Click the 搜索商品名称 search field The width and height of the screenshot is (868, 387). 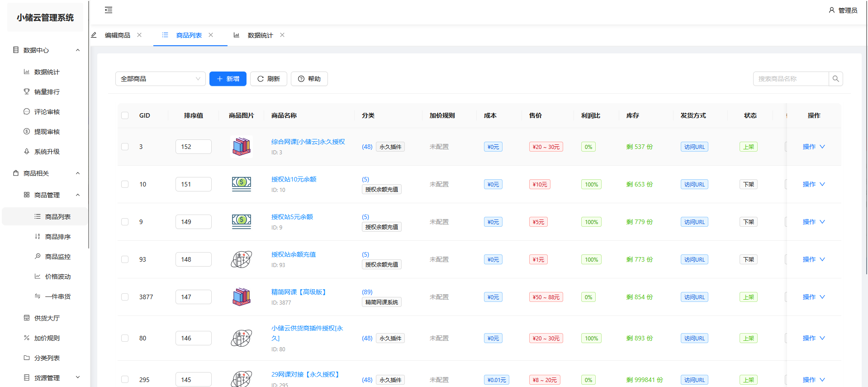[791, 79]
